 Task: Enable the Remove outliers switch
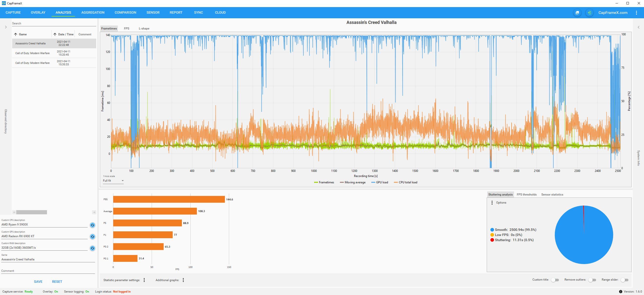[x=592, y=280]
